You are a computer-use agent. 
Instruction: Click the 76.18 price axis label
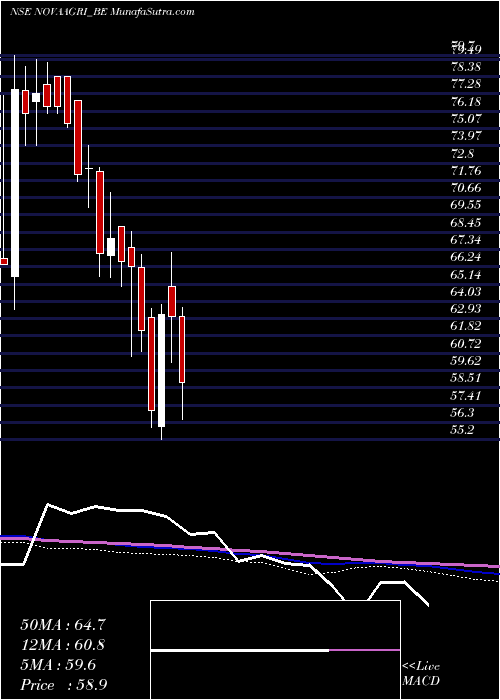coord(466,102)
